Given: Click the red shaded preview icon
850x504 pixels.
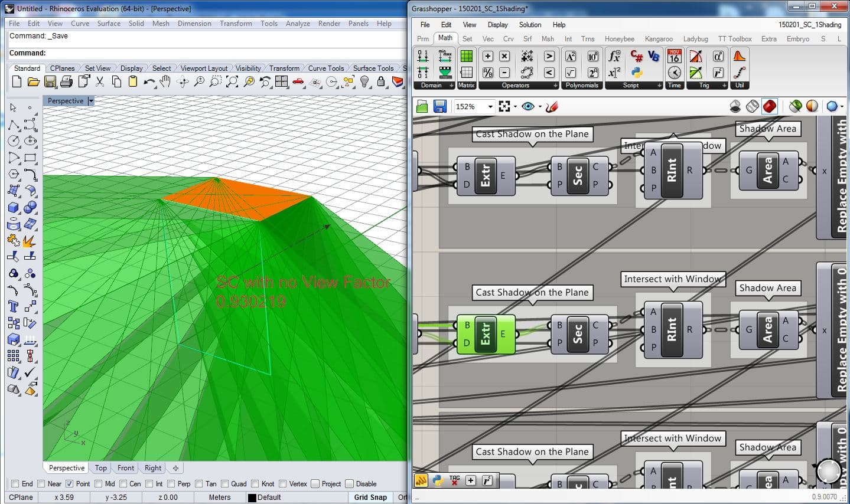Looking at the screenshot, I should coord(769,106).
